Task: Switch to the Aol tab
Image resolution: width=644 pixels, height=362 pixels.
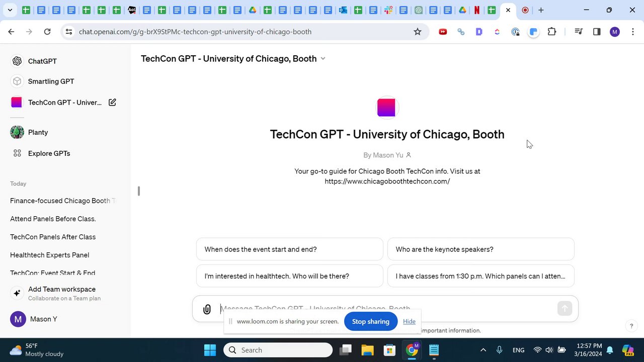Action: 132,10
